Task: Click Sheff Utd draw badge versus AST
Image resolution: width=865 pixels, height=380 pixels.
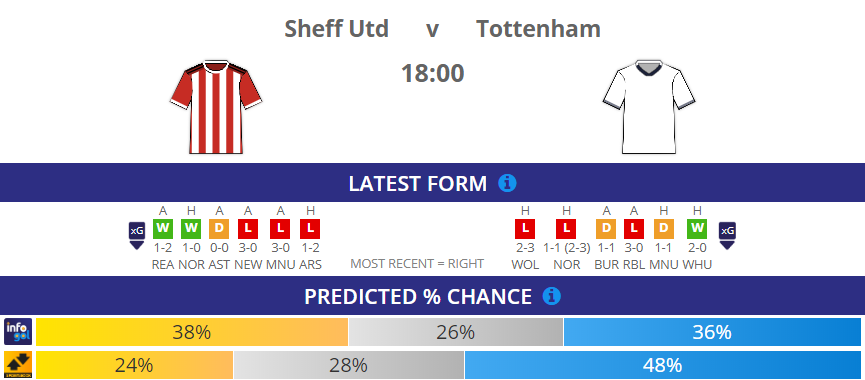Action: point(219,229)
